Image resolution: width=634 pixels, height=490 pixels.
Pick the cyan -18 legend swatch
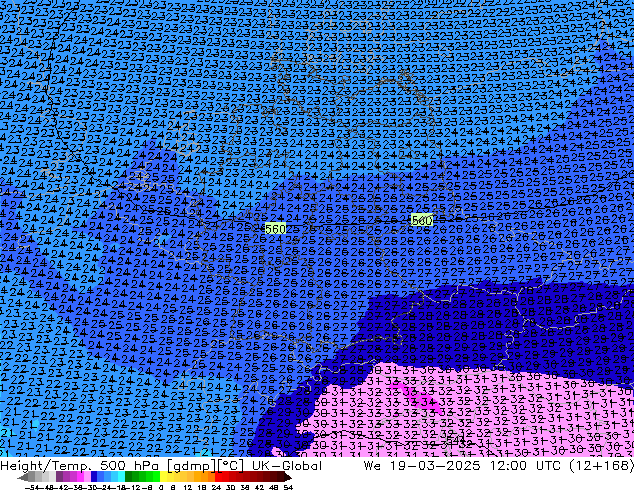pyautogui.click(x=122, y=476)
